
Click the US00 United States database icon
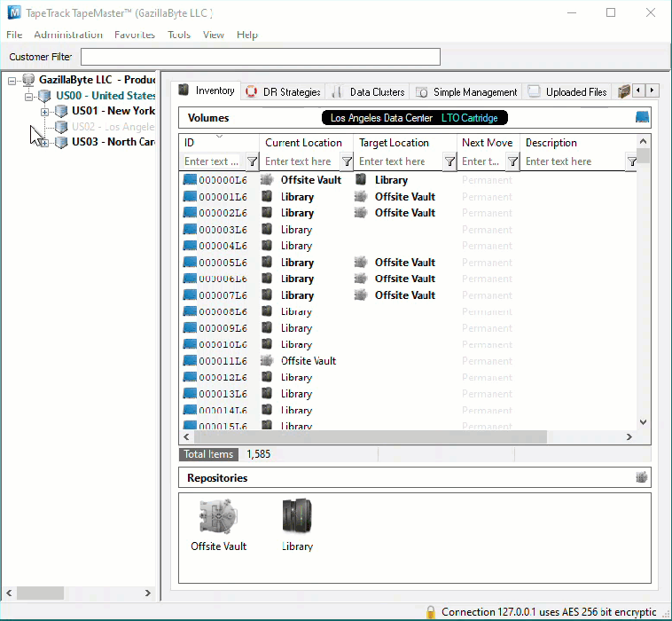pos(44,96)
